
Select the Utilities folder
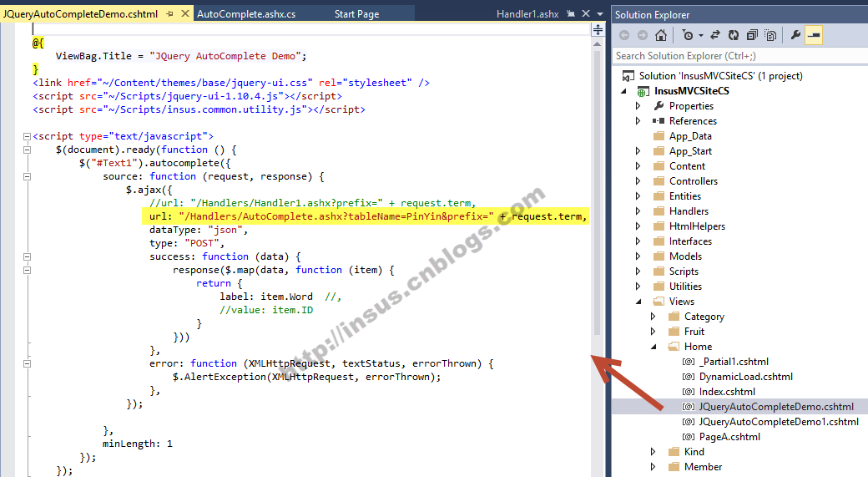coord(685,287)
